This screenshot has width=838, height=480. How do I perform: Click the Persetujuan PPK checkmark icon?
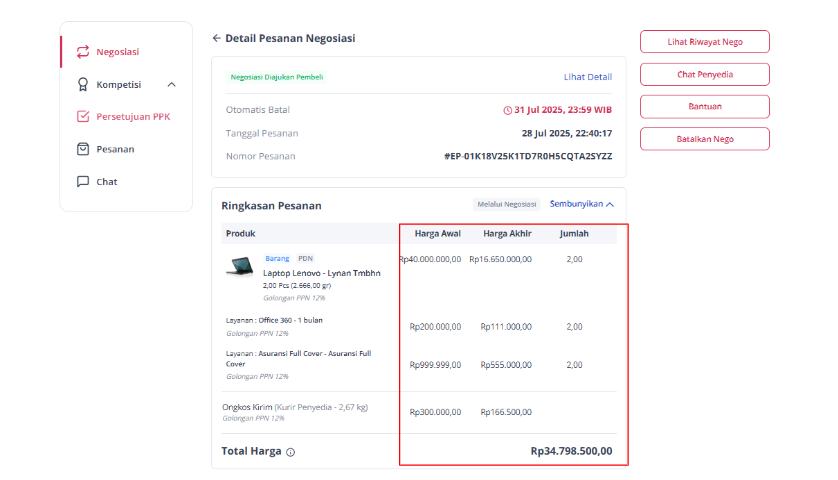[83, 117]
